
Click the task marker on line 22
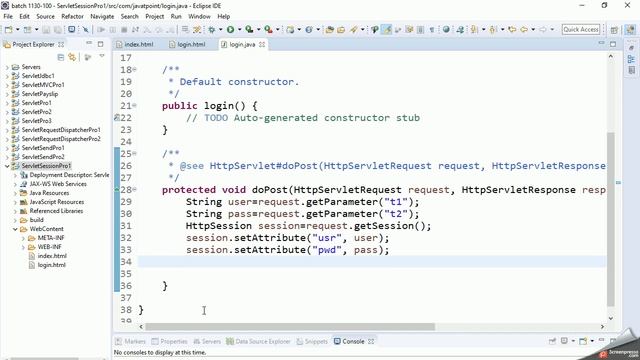pyautogui.click(x=117, y=118)
